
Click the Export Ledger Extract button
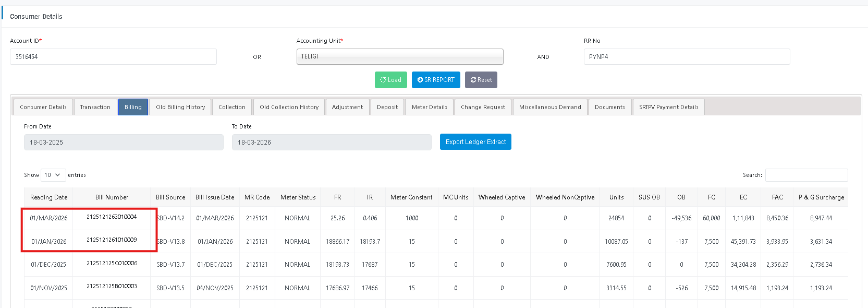[x=475, y=142]
